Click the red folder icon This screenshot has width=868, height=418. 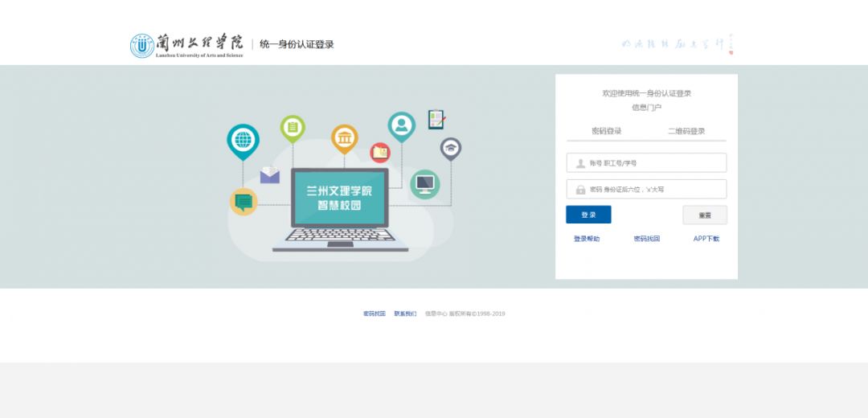(x=380, y=152)
